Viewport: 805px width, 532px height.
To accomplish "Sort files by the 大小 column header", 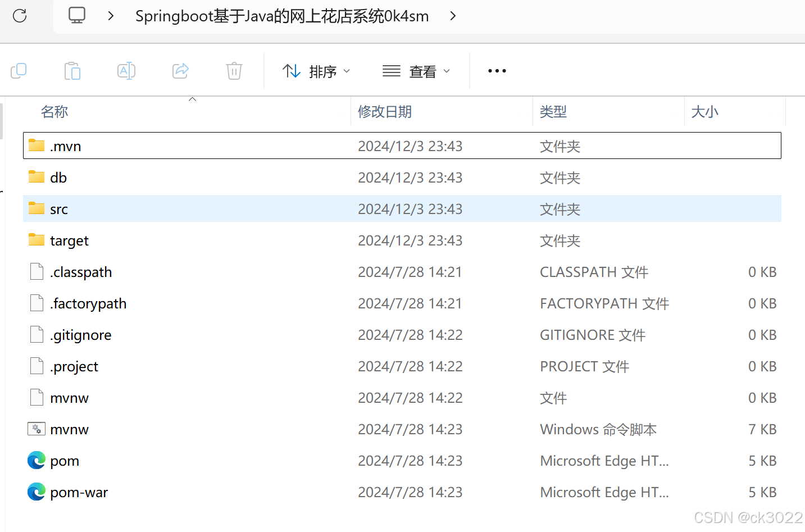I will pos(704,112).
